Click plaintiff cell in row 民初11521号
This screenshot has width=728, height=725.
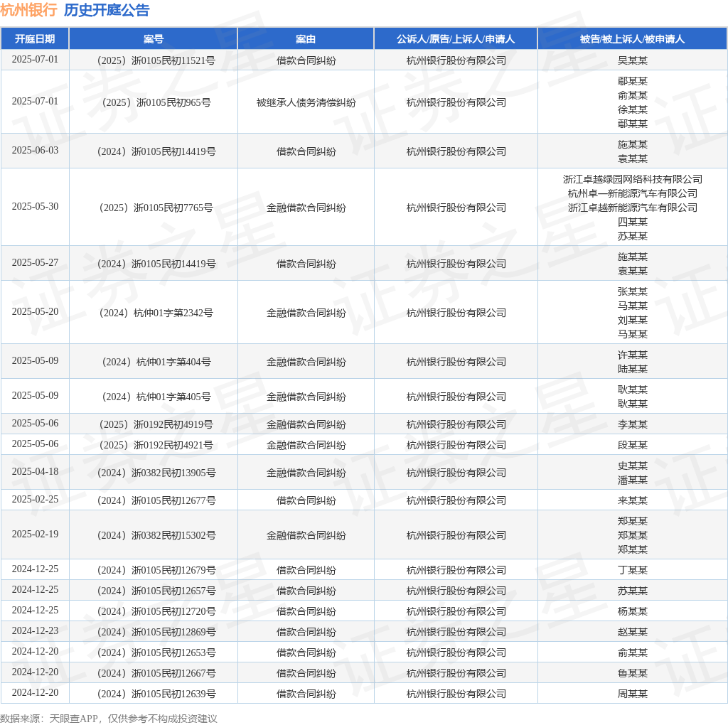click(x=456, y=60)
